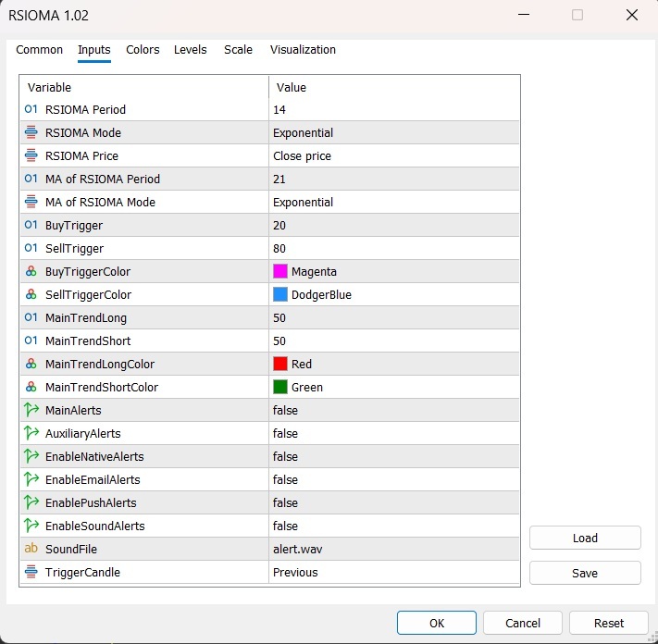The image size is (658, 644).
Task: Click the 'ab' string icon beside SoundFile
Action: (31, 549)
